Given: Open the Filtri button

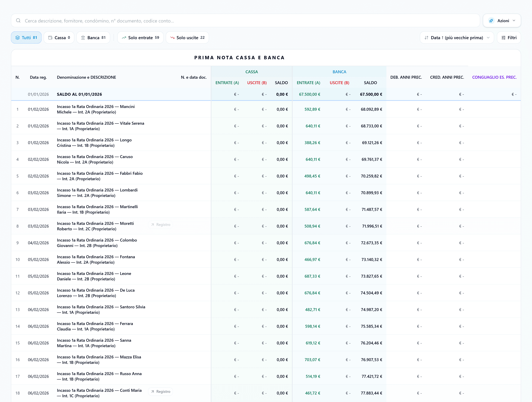Looking at the screenshot, I should coord(509,37).
